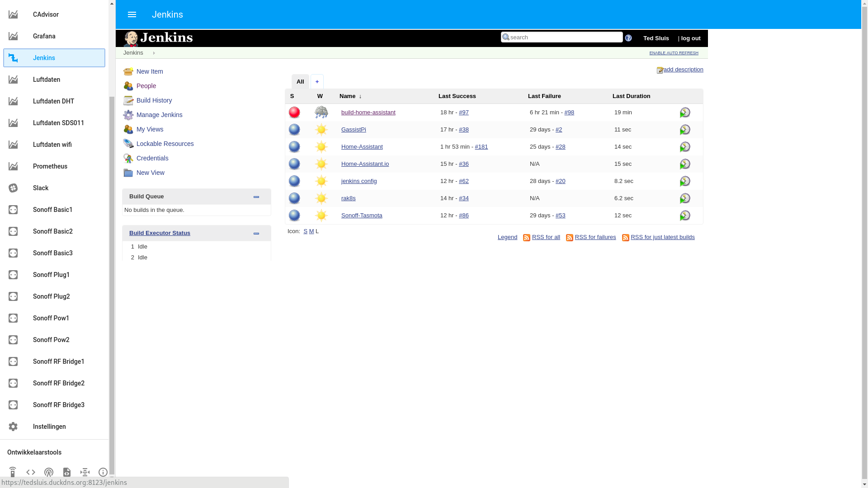The image size is (868, 488).
Task: Click the plus tab to add view
Action: pos(317,82)
